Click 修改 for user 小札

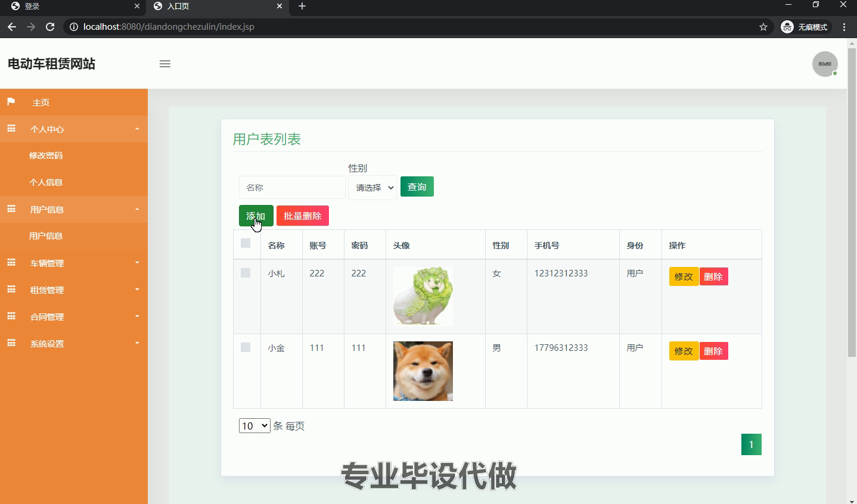pyautogui.click(x=684, y=276)
